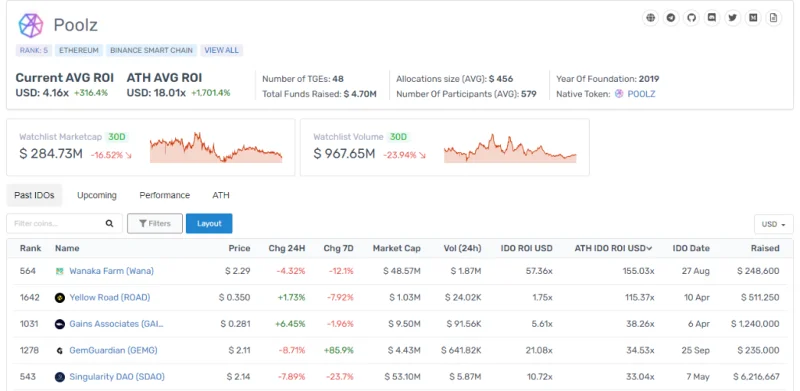Open the POOLZ native token link
Viewport: 800px width, 391px height.
tap(641, 94)
